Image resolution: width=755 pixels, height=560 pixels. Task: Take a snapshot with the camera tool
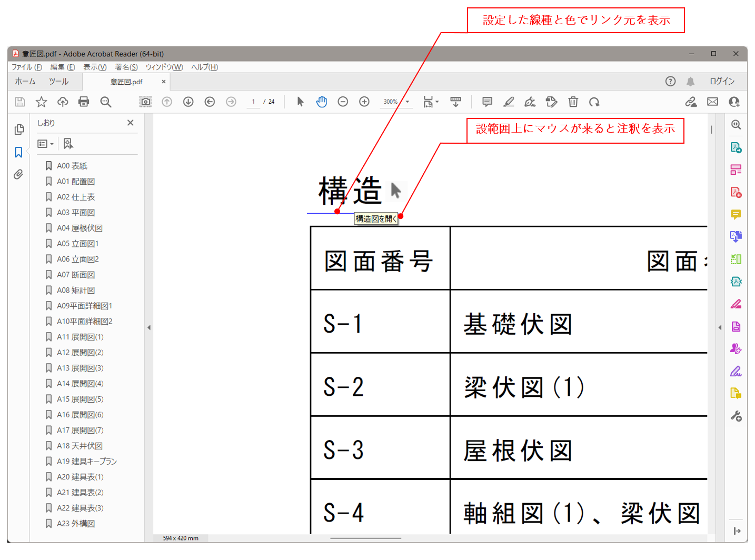(145, 102)
